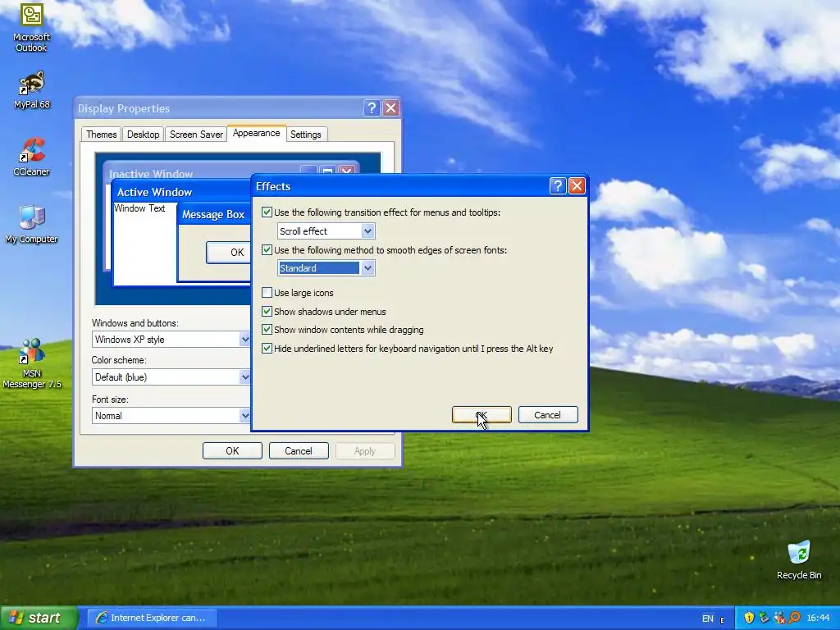Click the MSN Messenger tray icon
The height and width of the screenshot is (630, 840).
[x=779, y=618]
